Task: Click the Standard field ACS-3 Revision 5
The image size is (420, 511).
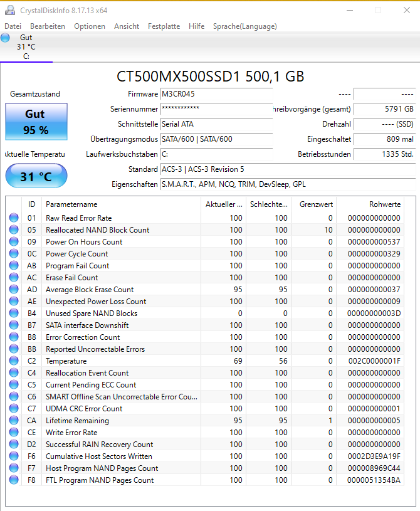Action: (288, 169)
